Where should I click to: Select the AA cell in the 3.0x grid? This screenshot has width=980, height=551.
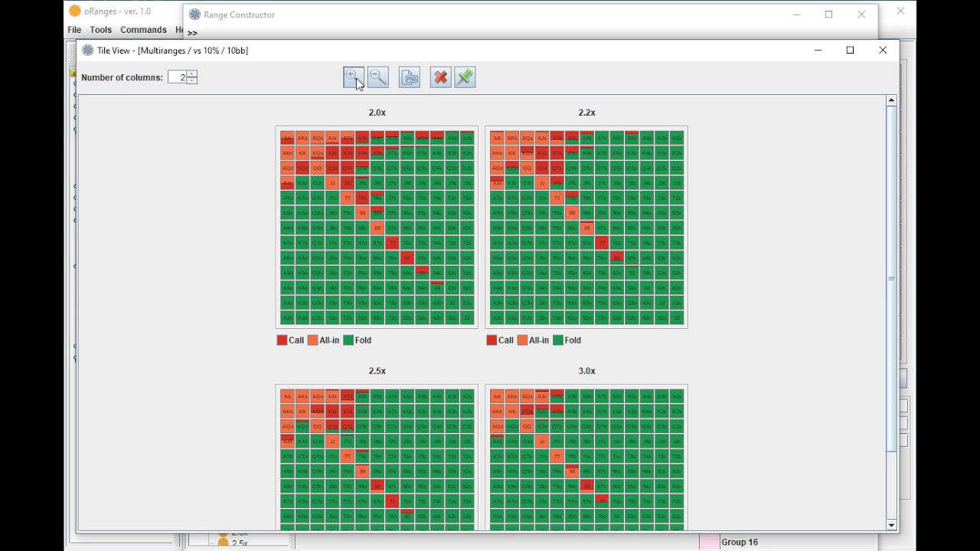(x=497, y=396)
